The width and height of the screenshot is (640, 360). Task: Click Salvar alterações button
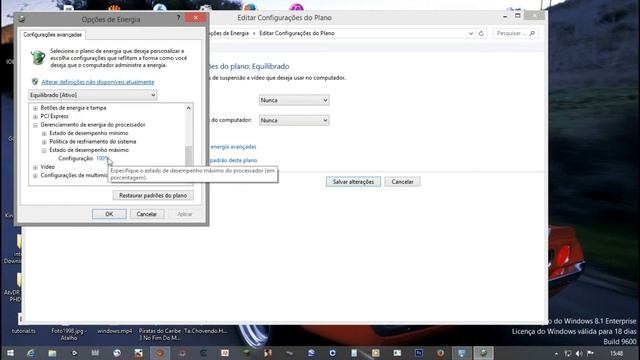click(x=353, y=182)
